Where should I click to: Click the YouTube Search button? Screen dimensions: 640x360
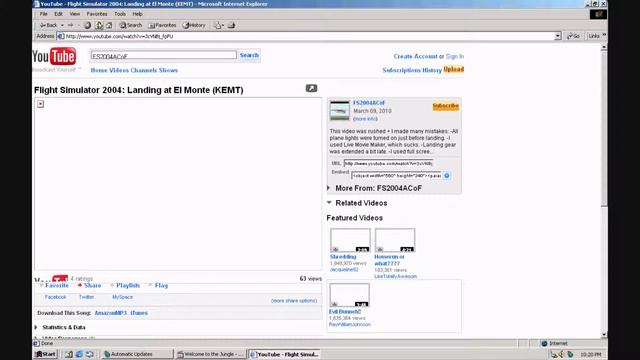point(249,55)
